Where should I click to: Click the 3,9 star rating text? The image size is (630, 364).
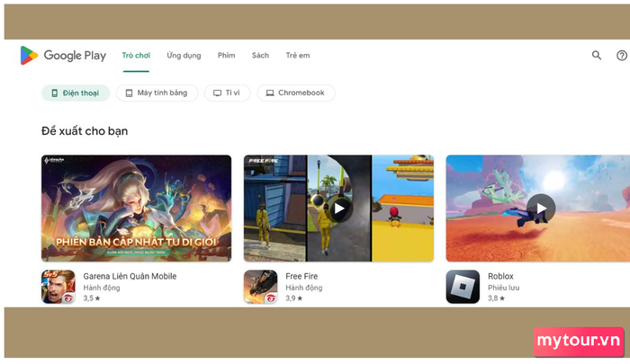pyautogui.click(x=294, y=298)
